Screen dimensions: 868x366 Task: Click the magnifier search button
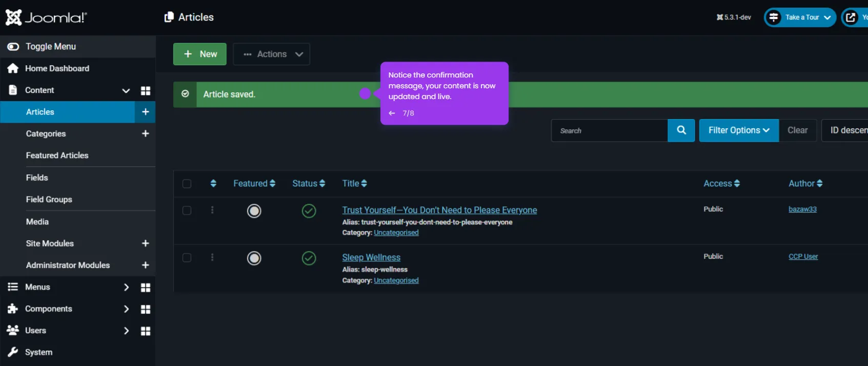[681, 130]
